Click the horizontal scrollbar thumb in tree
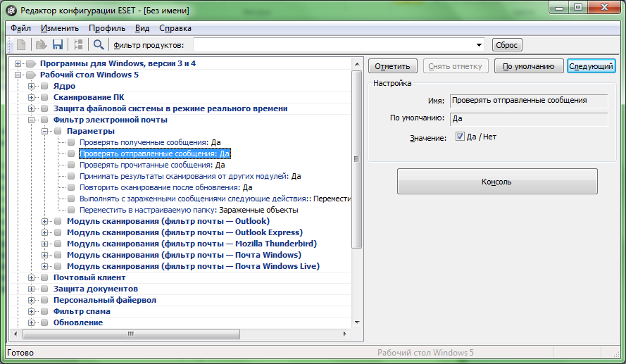Screen dimensions: 626x364 (132, 334)
